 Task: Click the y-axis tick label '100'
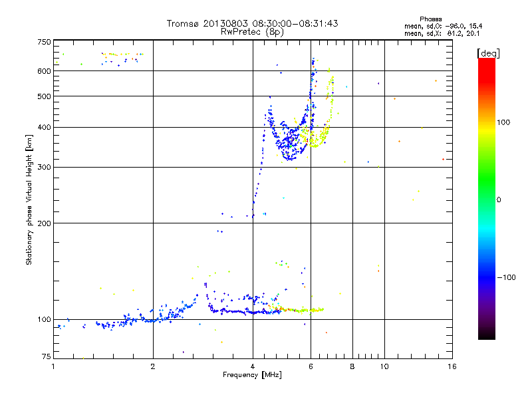point(44,320)
